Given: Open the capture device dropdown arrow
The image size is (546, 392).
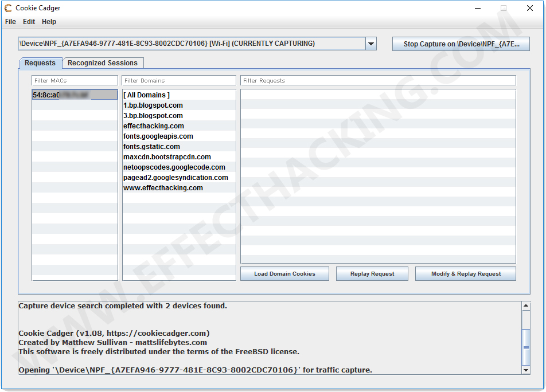Looking at the screenshot, I should (x=370, y=44).
